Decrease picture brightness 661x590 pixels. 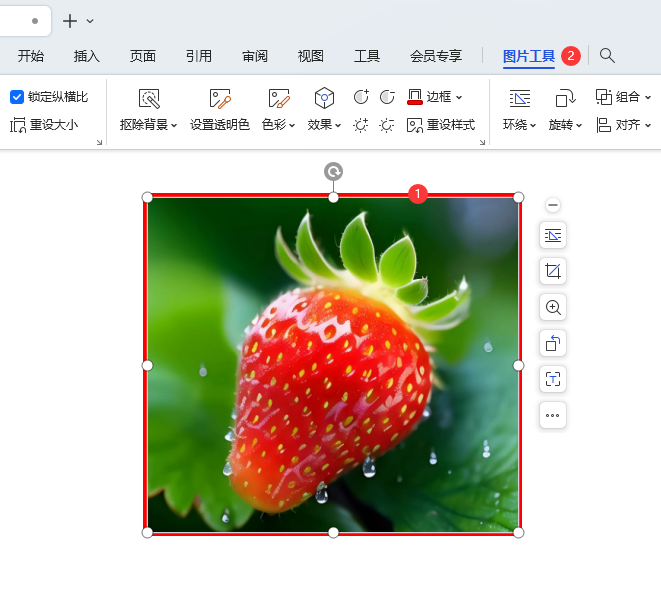tap(387, 125)
